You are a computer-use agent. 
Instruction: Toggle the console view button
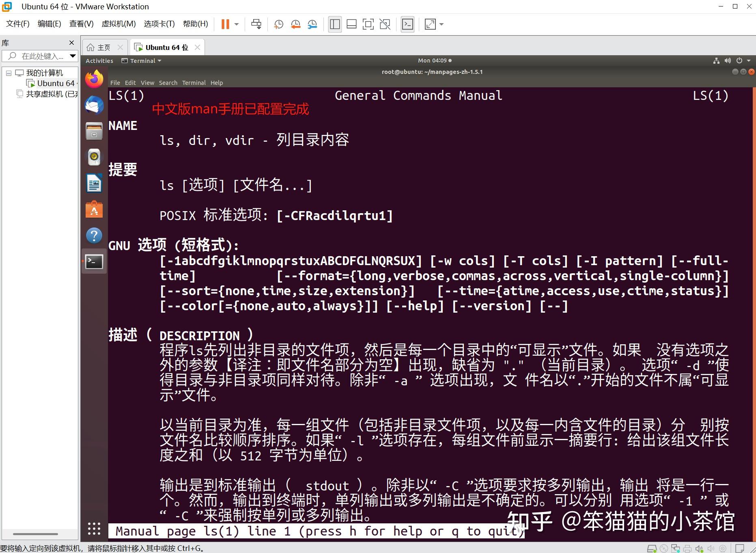[x=407, y=24]
